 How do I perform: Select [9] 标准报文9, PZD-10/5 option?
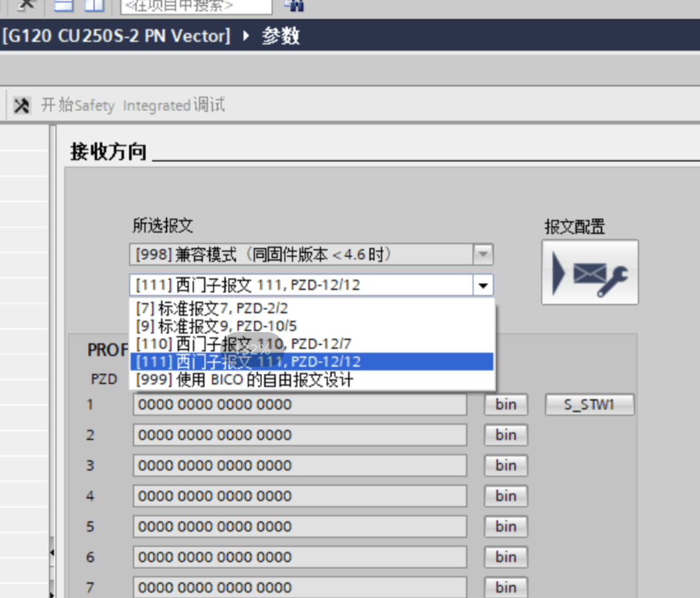pyautogui.click(x=312, y=326)
